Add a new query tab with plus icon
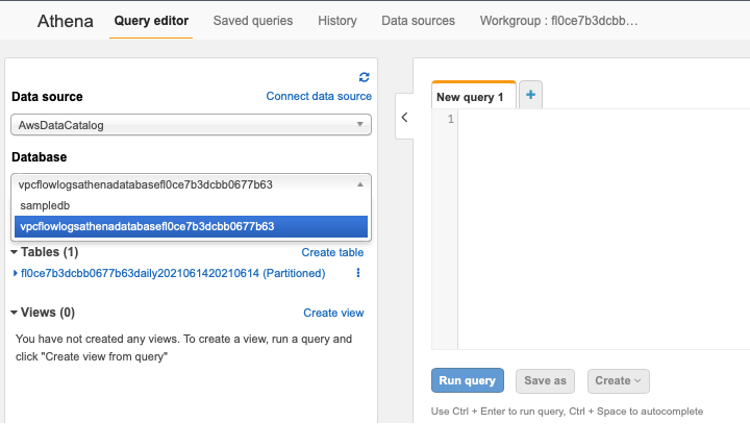This screenshot has width=750, height=424. (530, 95)
